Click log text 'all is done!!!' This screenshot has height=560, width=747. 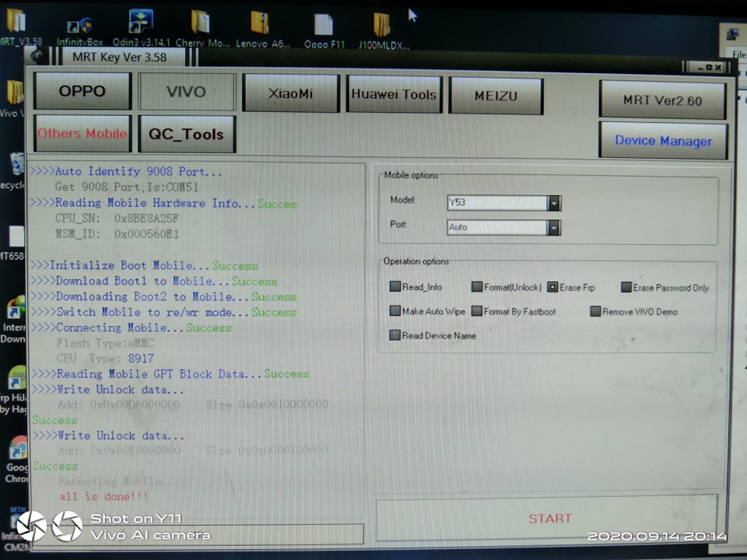pos(103,496)
